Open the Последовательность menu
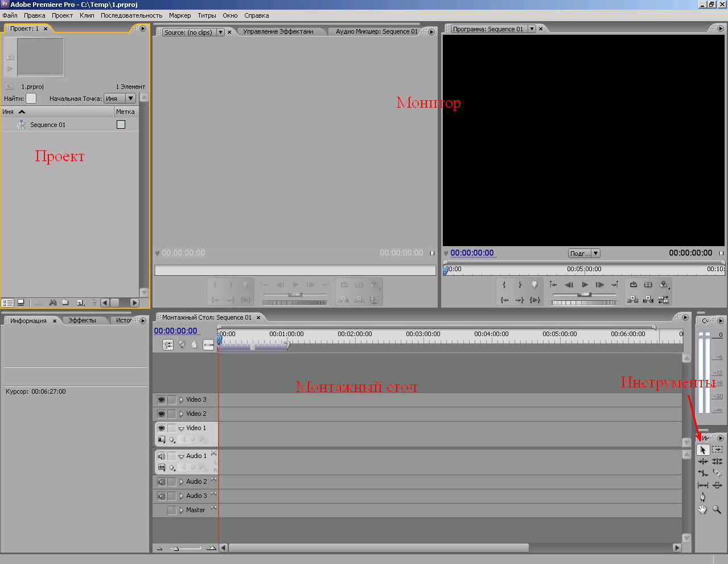This screenshot has height=564, width=728. pos(131,15)
